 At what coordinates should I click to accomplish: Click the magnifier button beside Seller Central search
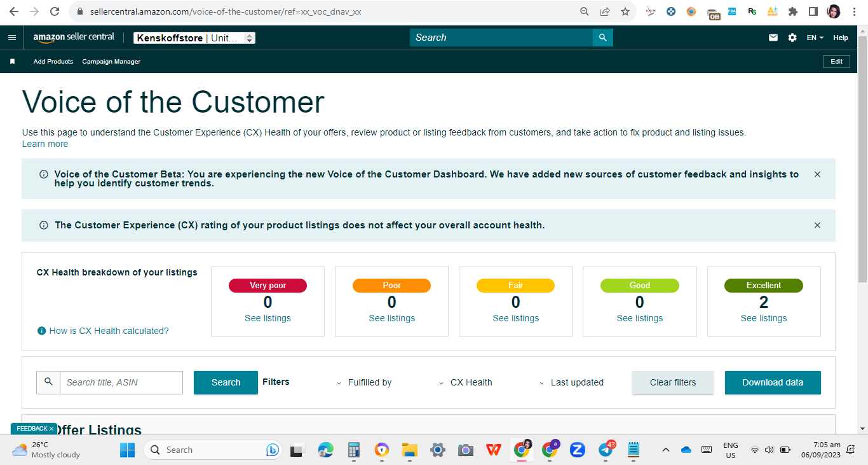(x=603, y=38)
